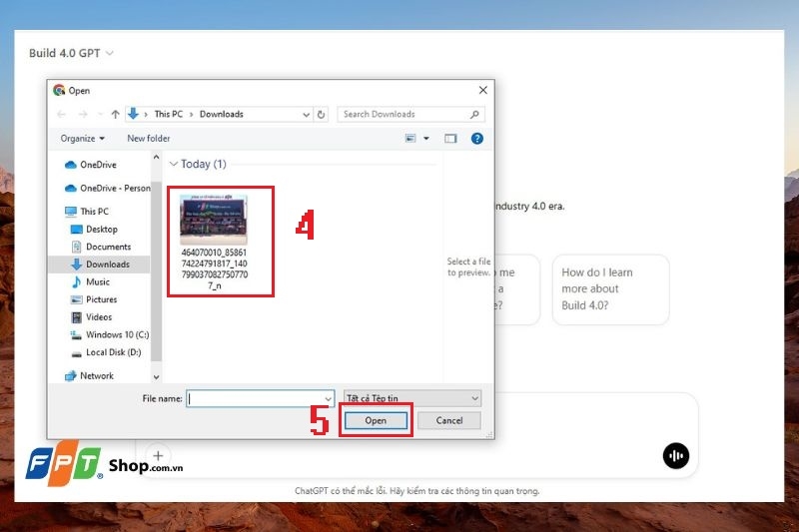Screen dimensions: 799x532
Task: Open the Desktop folder in sidebar
Action: pos(94,230)
